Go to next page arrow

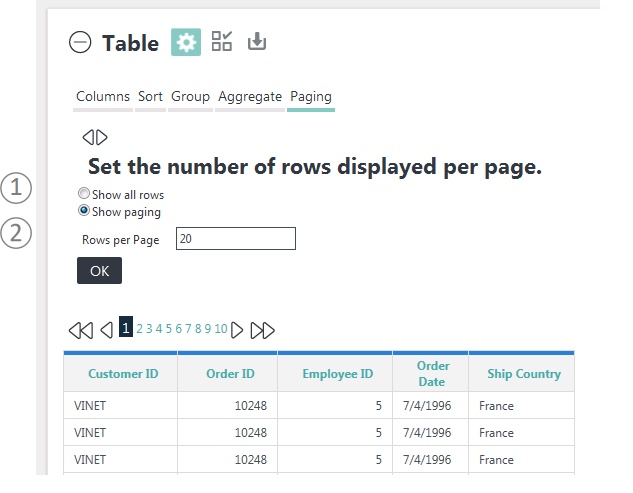click(x=237, y=330)
